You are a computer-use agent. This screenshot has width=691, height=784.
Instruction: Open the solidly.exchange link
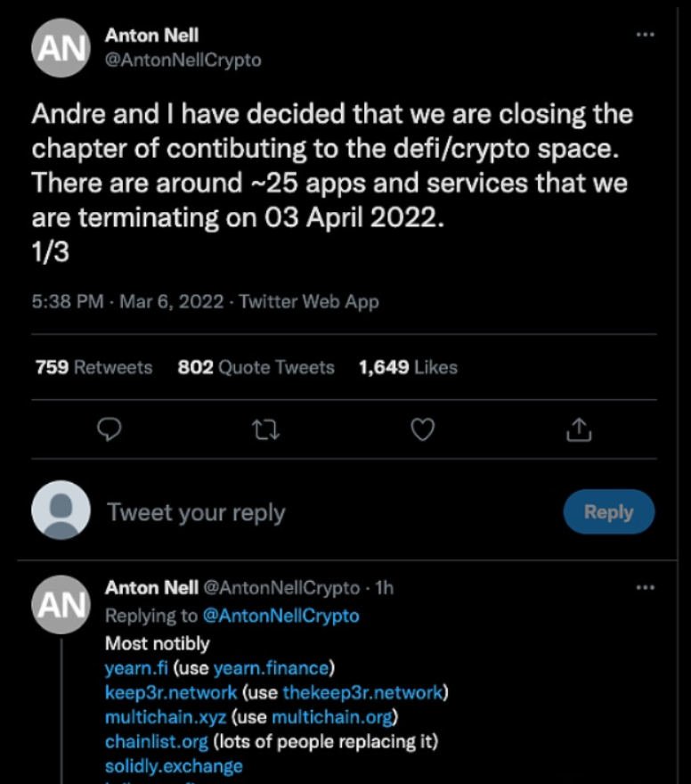(x=174, y=765)
